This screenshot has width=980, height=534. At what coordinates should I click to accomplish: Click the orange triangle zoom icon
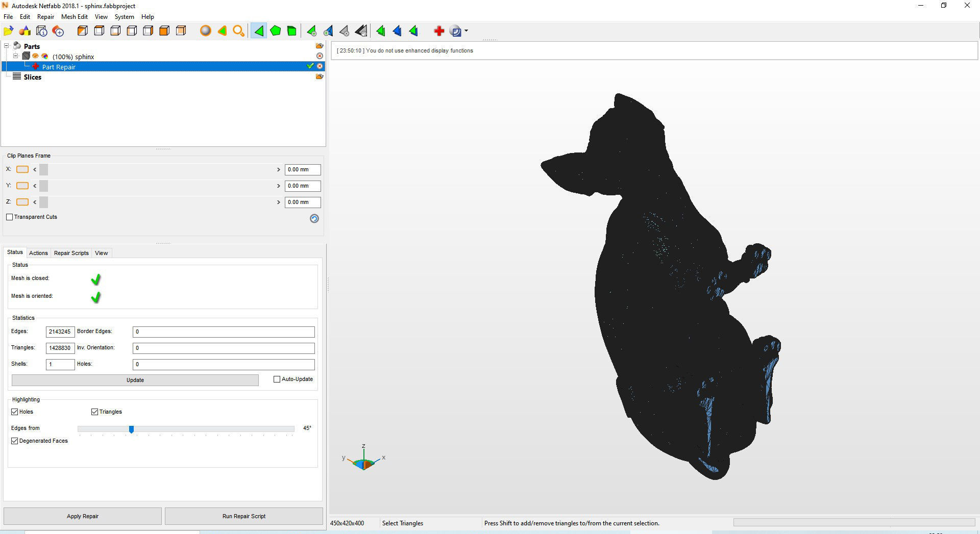coord(222,31)
